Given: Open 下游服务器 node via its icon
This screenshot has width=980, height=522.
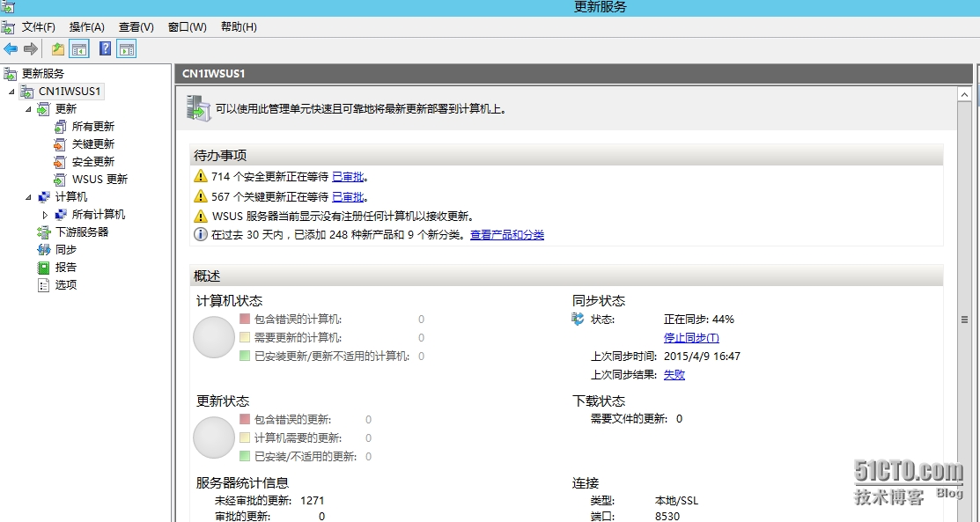Looking at the screenshot, I should [43, 232].
